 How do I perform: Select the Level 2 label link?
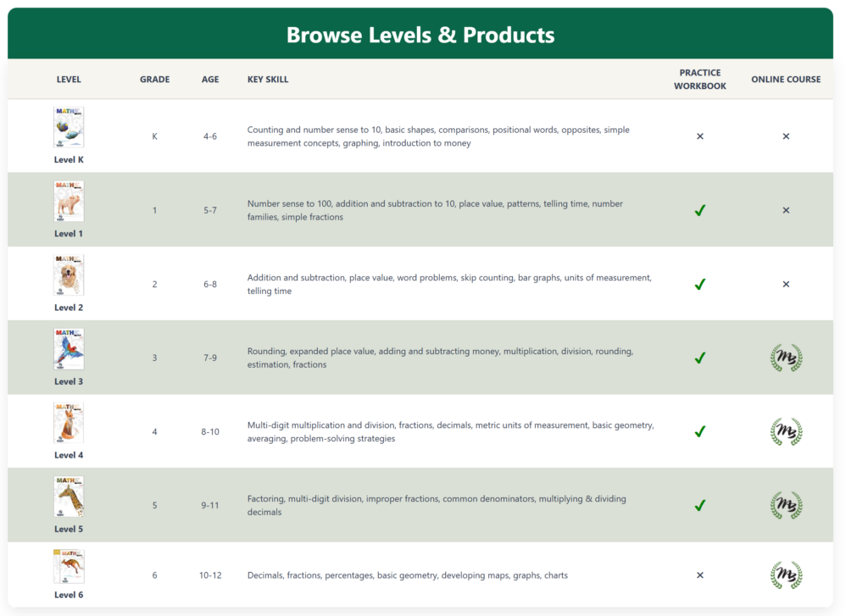point(69,308)
